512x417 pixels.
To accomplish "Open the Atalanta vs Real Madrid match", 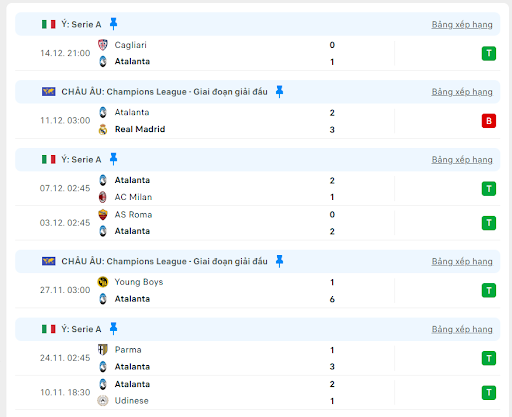I will 257,121.
